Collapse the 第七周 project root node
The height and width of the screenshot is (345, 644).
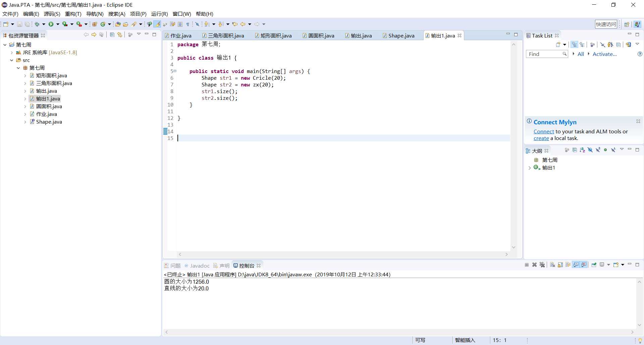[x=5, y=45]
